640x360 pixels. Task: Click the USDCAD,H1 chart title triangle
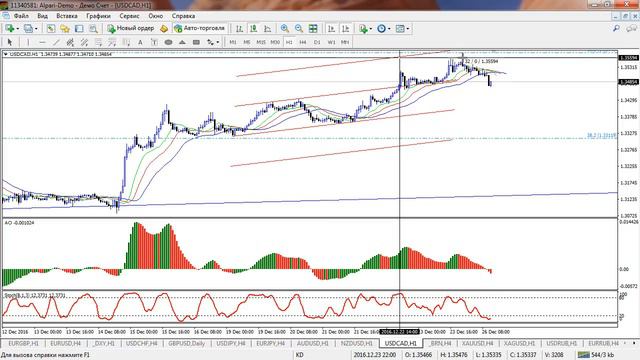point(5,54)
